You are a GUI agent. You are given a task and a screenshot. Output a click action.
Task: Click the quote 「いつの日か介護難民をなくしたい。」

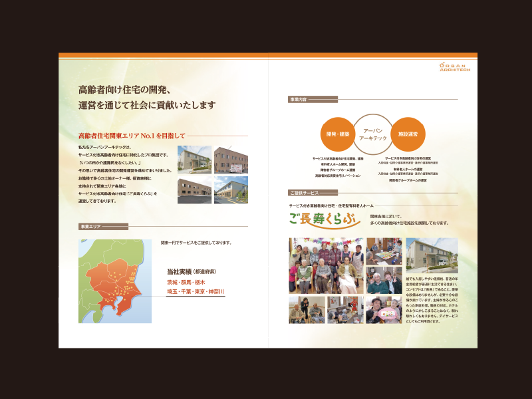pyautogui.click(x=110, y=162)
